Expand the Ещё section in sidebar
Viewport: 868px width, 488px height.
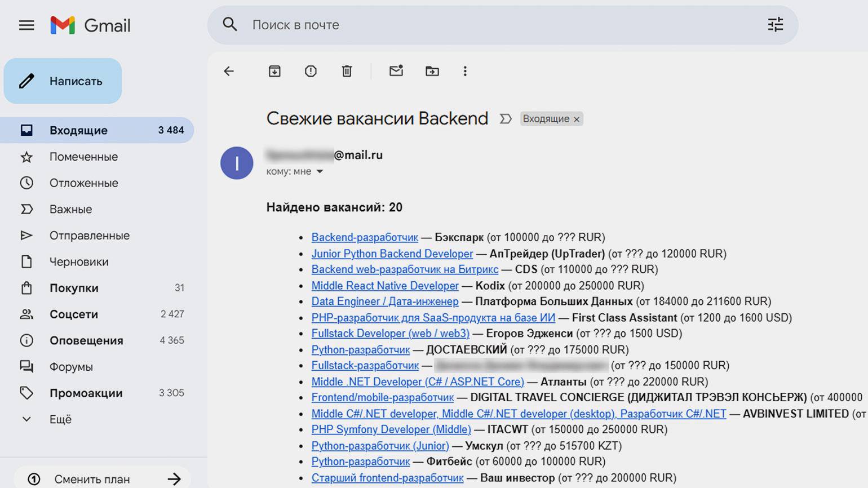click(x=60, y=419)
